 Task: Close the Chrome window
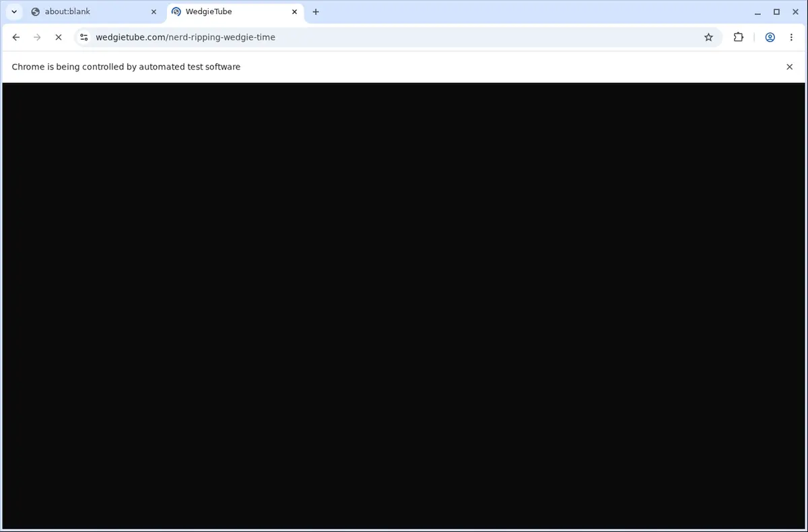(x=795, y=11)
